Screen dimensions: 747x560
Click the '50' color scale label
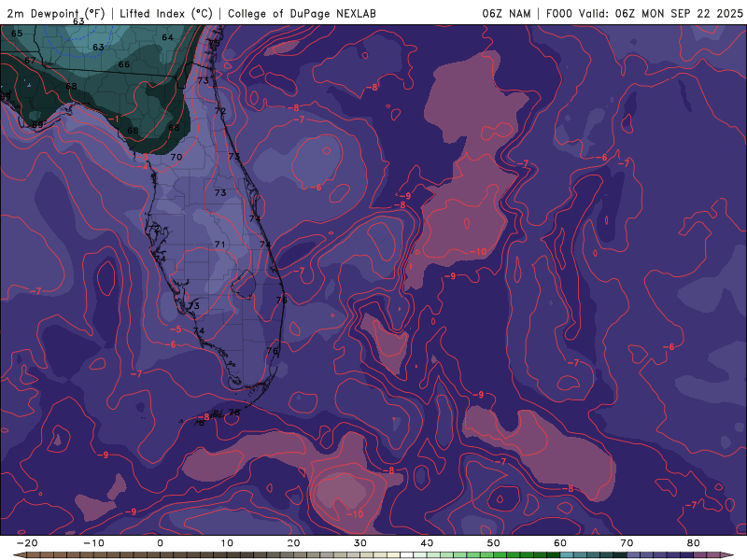click(494, 543)
